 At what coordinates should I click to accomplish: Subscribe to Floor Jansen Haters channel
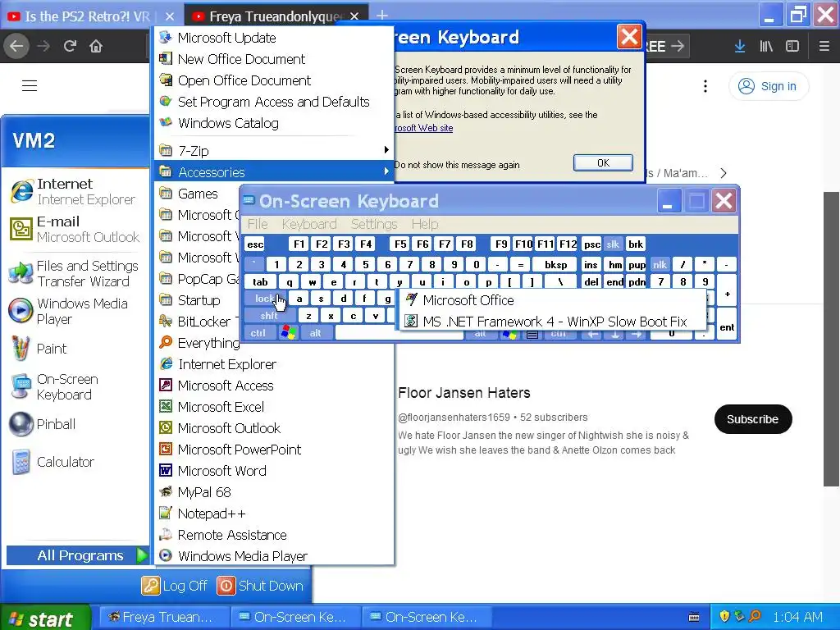point(753,419)
